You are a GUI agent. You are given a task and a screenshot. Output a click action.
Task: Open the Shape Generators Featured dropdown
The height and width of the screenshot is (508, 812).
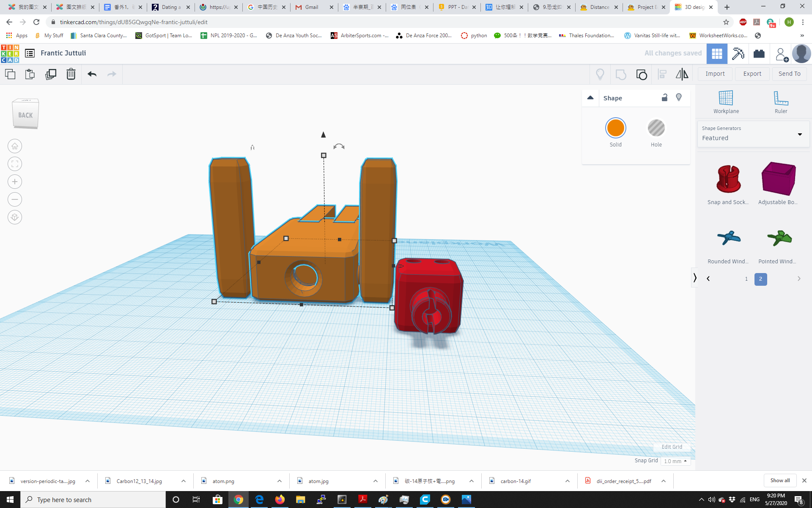pos(753,134)
